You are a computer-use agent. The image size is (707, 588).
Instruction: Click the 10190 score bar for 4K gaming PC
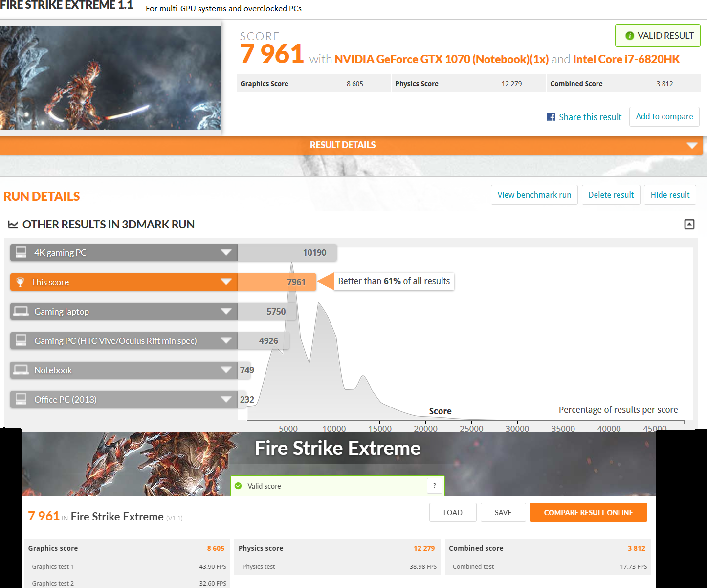click(x=287, y=253)
